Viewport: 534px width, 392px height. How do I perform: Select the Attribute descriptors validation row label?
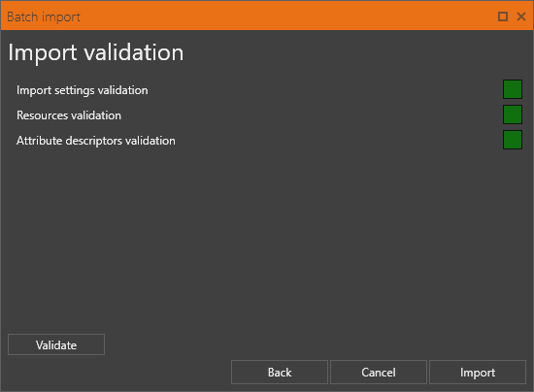tap(96, 141)
